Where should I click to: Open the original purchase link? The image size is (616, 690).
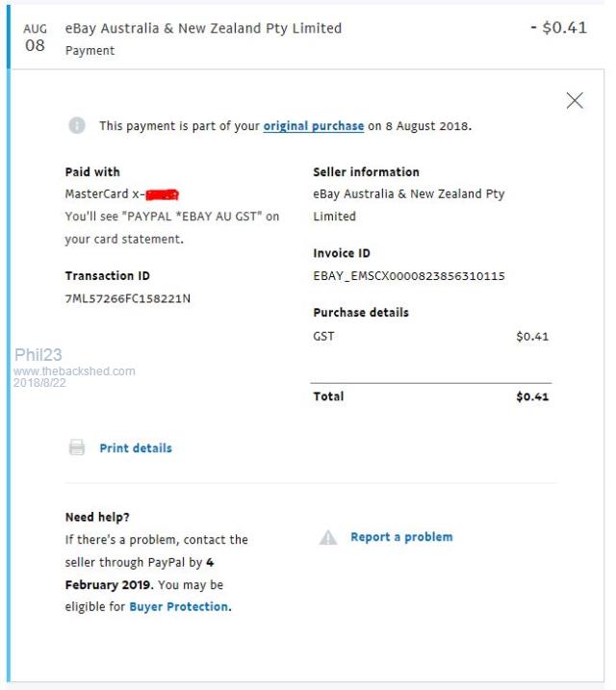314,126
